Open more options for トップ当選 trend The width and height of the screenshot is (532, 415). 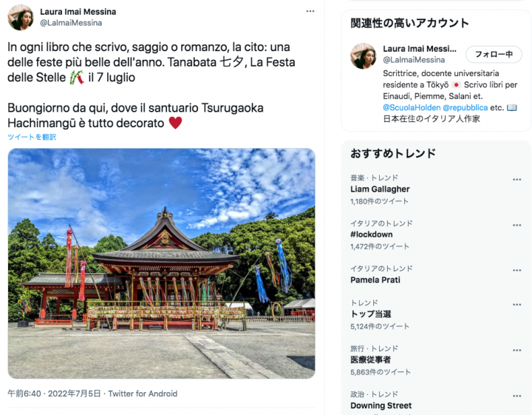[516, 305]
